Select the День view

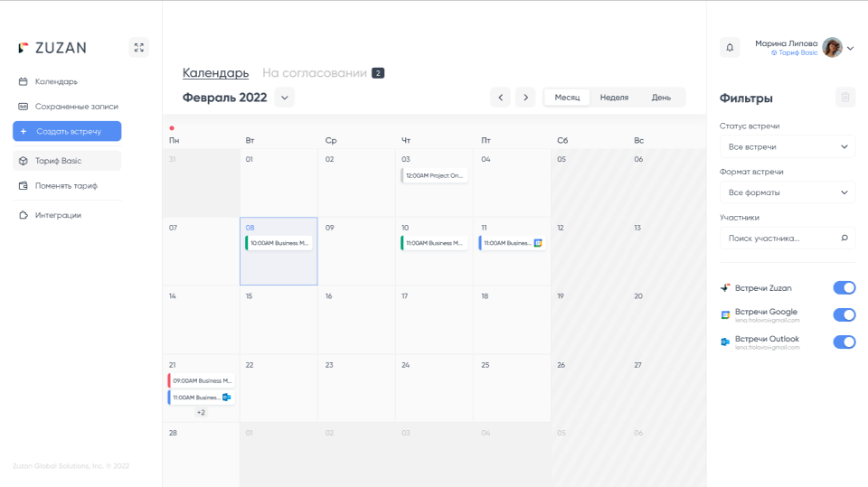[x=661, y=98]
